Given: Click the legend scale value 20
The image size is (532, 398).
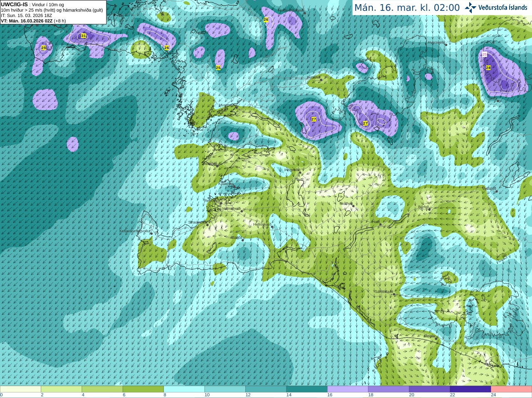Looking at the screenshot, I should click(412, 395).
